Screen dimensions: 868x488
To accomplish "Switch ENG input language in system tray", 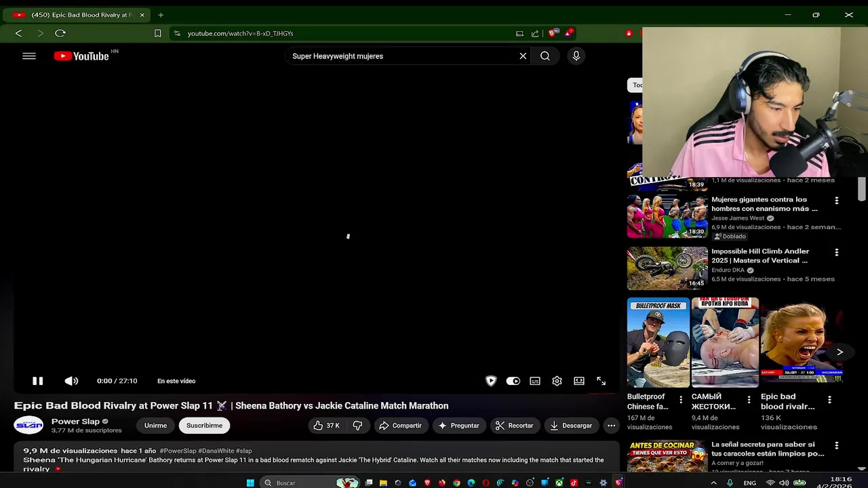I will pos(750,483).
